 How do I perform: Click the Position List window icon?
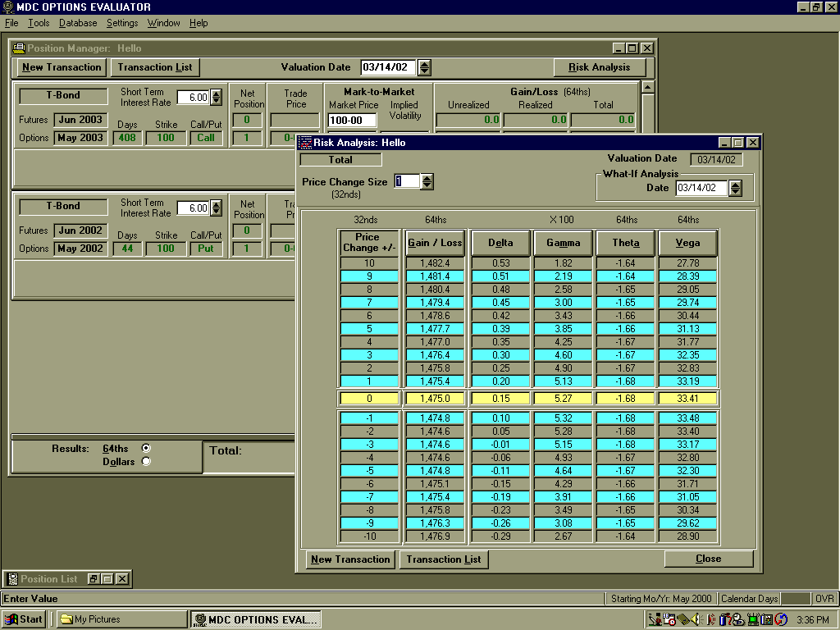[x=12, y=579]
